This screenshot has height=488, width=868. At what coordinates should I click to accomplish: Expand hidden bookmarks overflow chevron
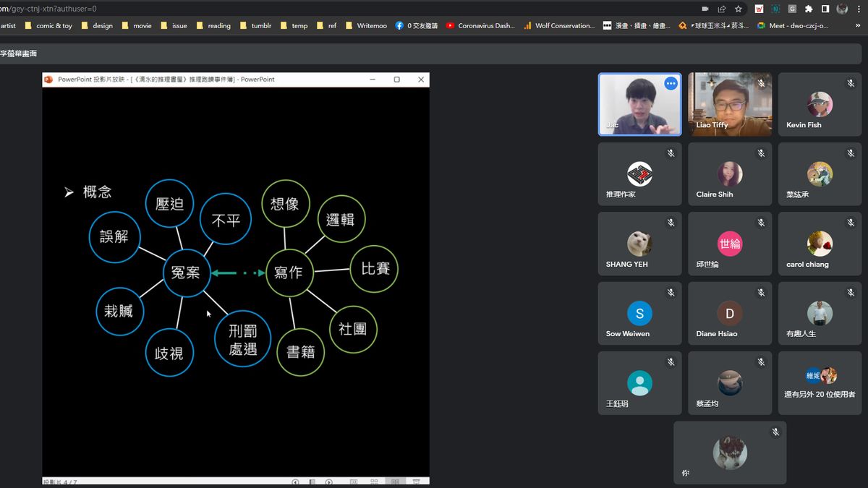click(857, 25)
